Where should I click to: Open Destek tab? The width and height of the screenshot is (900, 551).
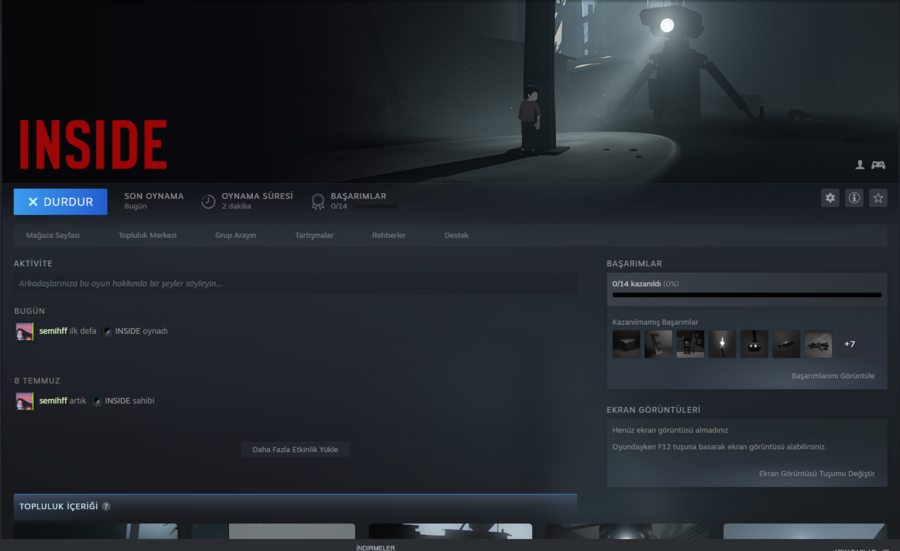456,235
